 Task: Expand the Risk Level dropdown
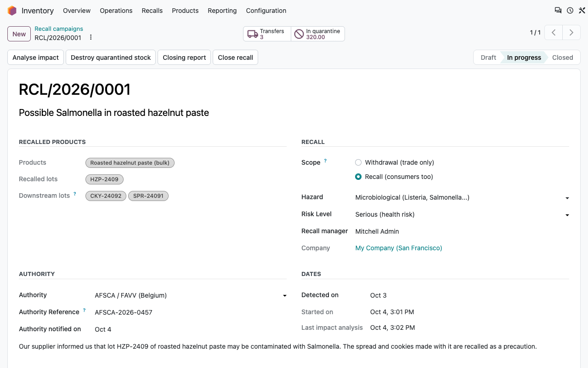coord(567,215)
